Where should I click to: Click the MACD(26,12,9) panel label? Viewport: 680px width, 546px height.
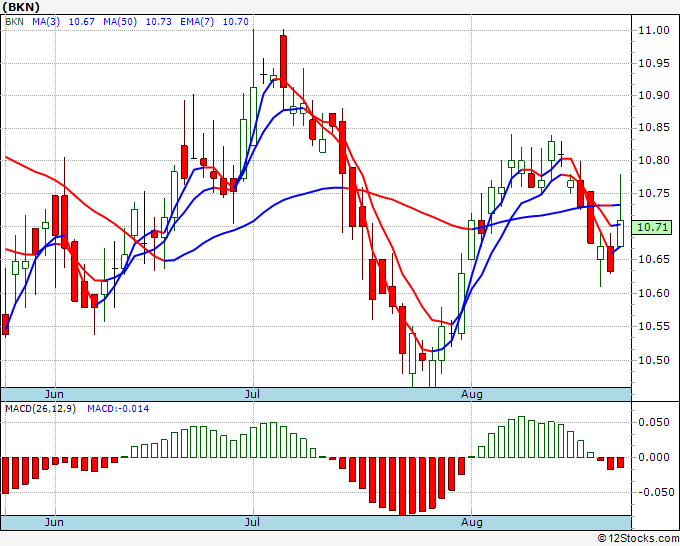coord(40,409)
